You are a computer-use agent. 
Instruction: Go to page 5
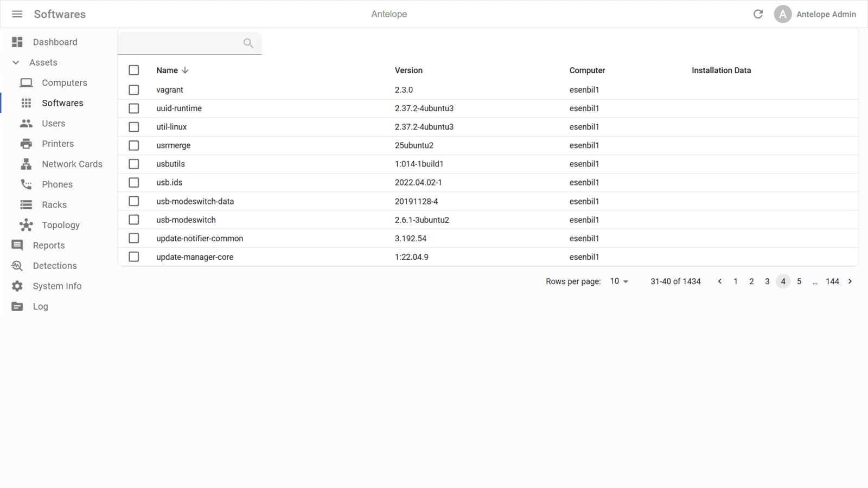click(799, 281)
